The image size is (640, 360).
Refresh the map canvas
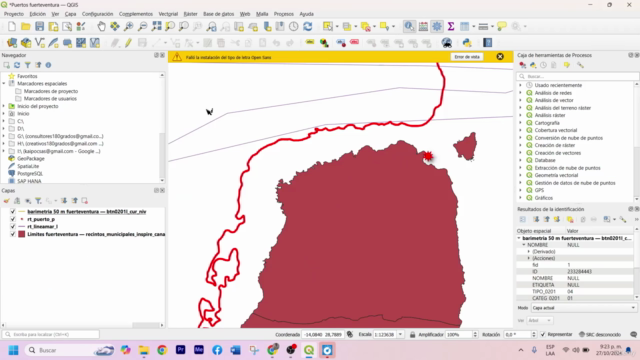[308, 27]
